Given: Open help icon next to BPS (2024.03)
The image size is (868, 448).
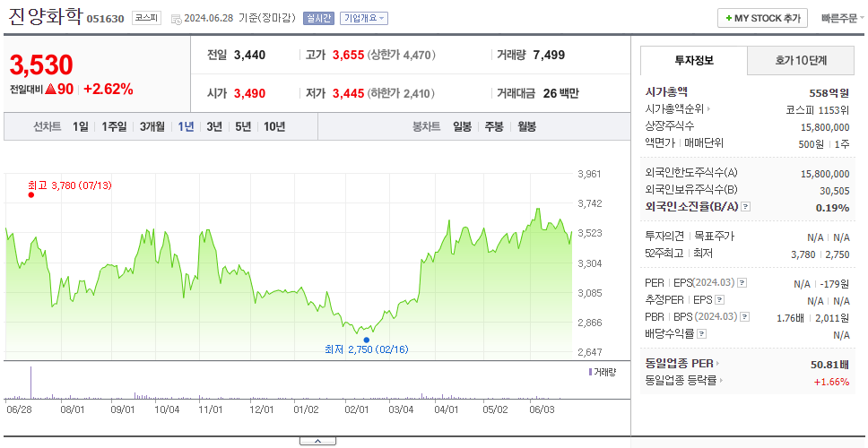Looking at the screenshot, I should tap(745, 317).
